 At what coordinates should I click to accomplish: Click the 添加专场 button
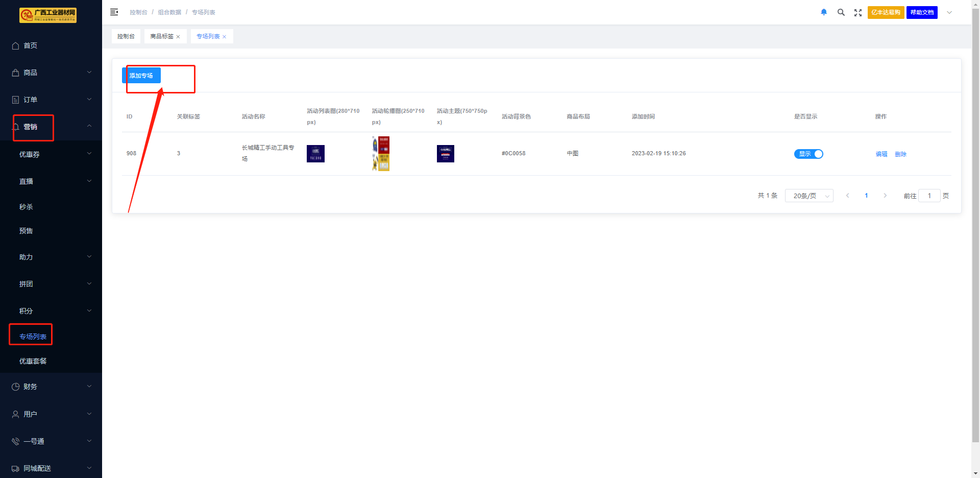pos(141,76)
